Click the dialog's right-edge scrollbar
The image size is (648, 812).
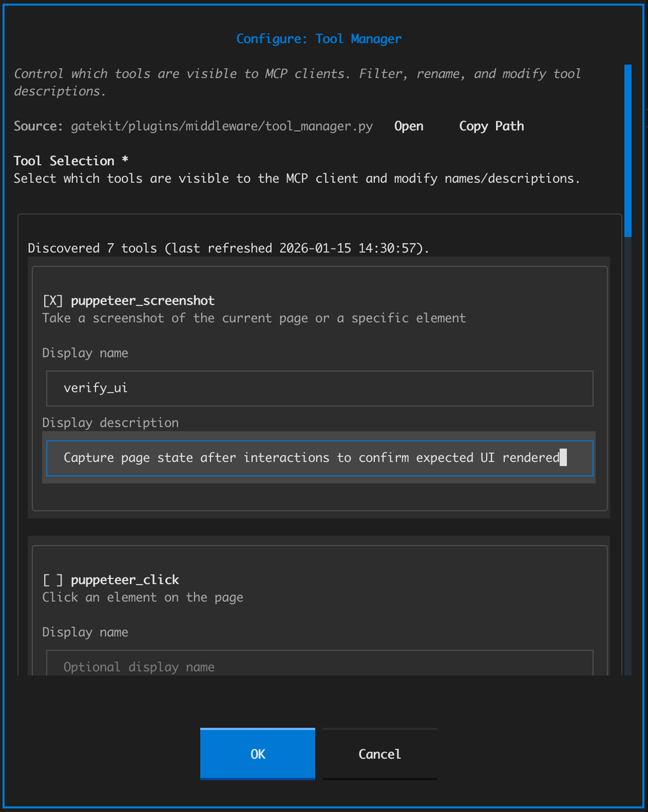pos(628,151)
